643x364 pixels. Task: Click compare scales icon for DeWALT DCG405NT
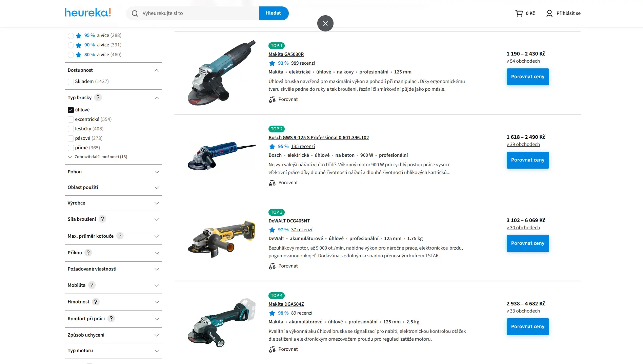[x=272, y=266]
